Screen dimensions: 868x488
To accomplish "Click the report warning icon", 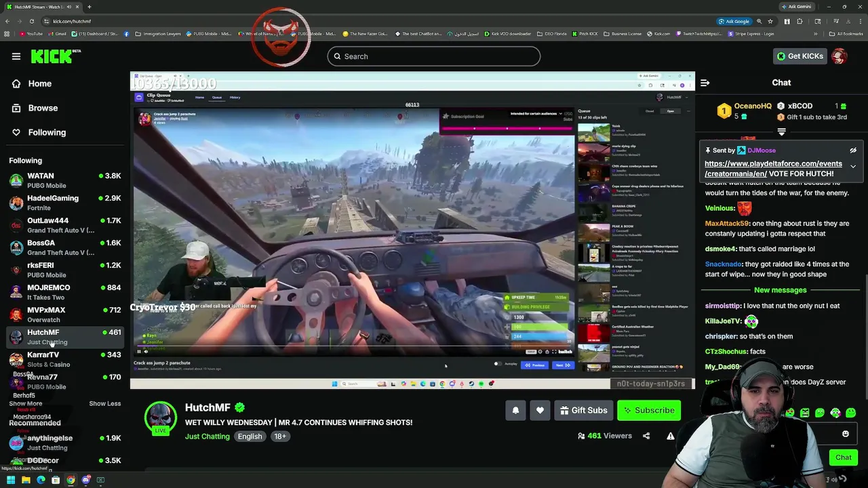I will (670, 436).
